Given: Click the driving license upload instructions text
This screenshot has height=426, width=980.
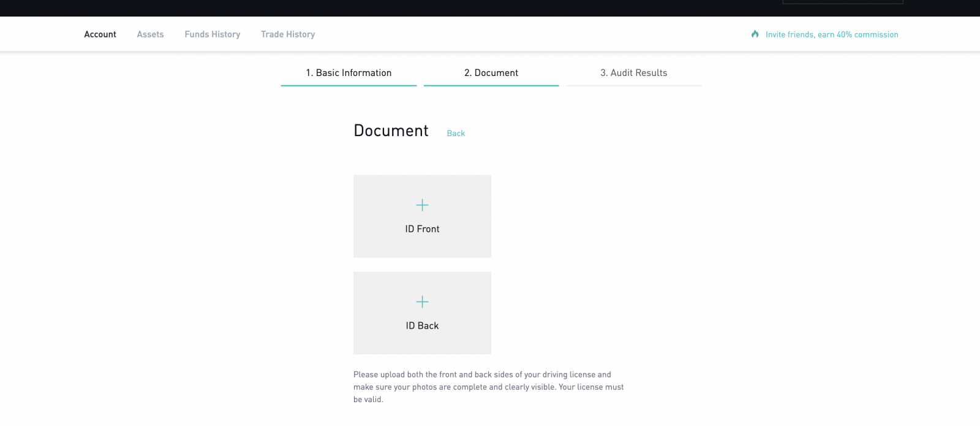Looking at the screenshot, I should click(488, 387).
